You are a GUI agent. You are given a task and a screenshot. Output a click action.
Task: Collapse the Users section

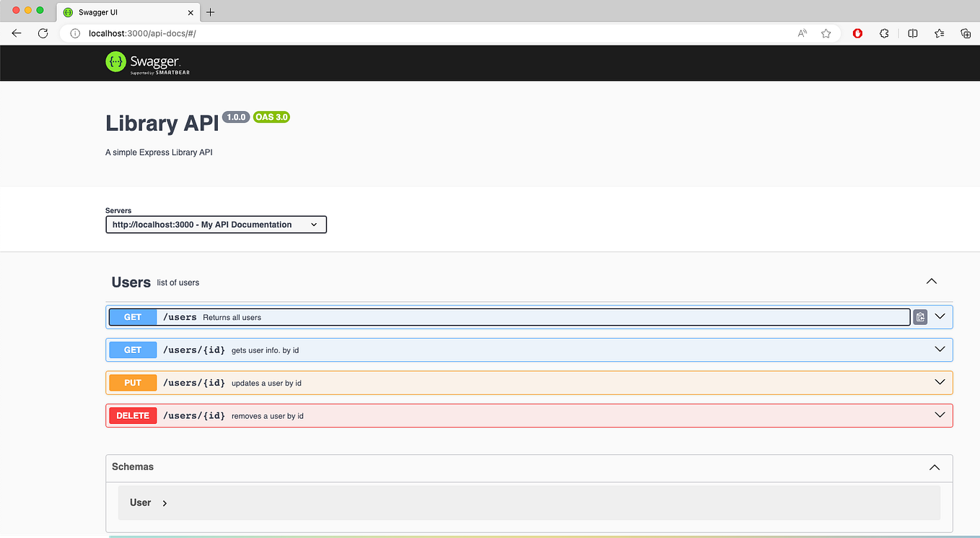[931, 282]
